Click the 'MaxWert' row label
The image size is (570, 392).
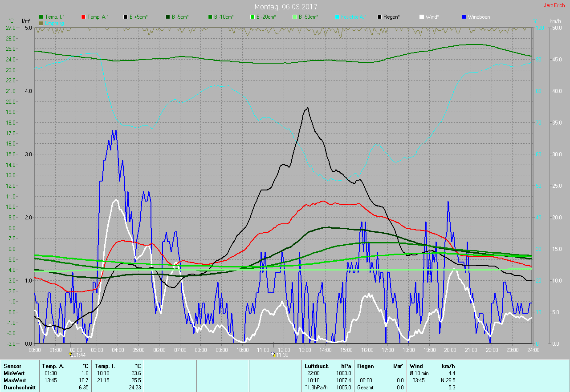[14, 380]
